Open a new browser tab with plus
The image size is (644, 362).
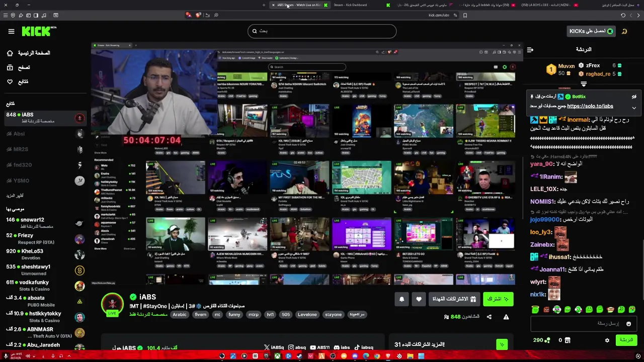(x=264, y=5)
